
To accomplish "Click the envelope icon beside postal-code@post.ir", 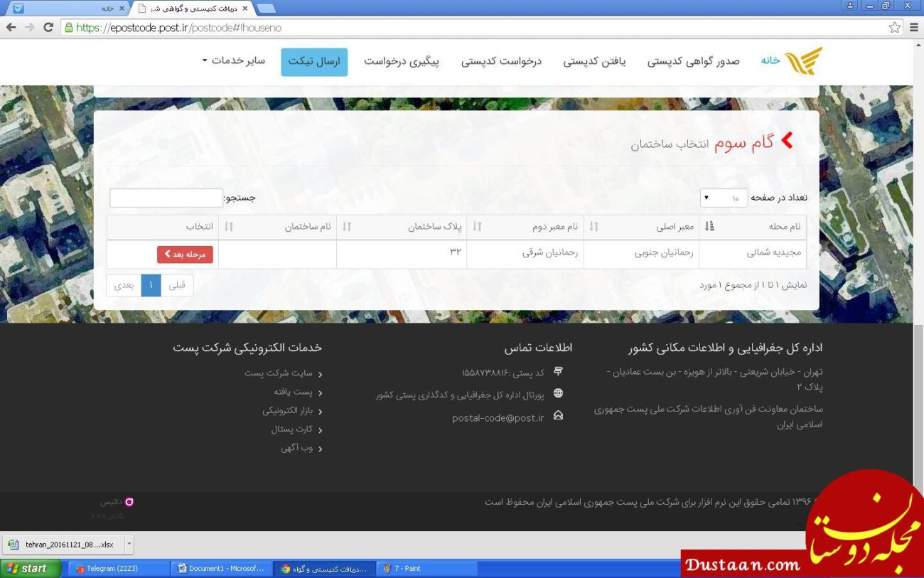I will (559, 416).
